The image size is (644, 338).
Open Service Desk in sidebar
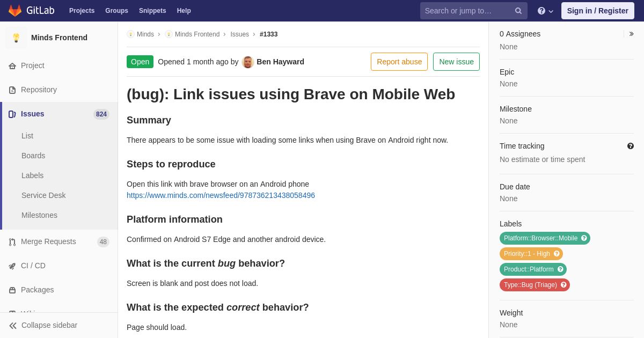tap(43, 195)
